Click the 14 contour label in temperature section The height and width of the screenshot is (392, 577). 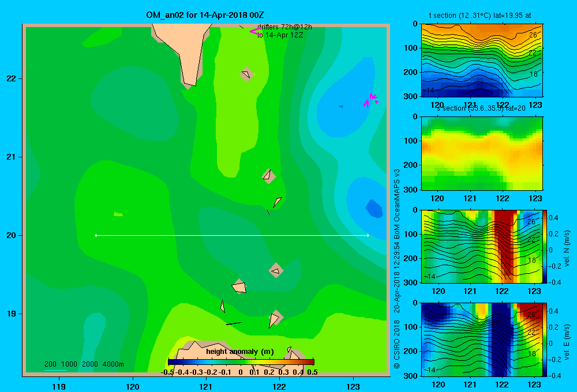click(x=429, y=90)
